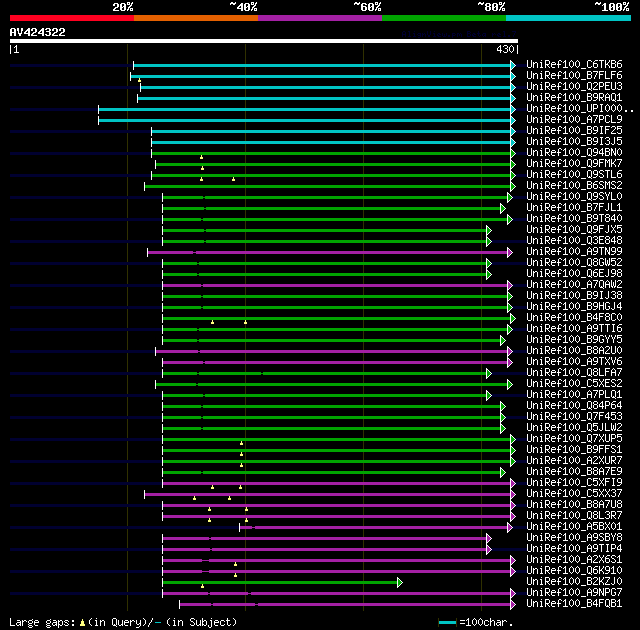The height and width of the screenshot is (630, 640).
Task: Select the UniRef100_Q84P64 label
Action: (574, 406)
